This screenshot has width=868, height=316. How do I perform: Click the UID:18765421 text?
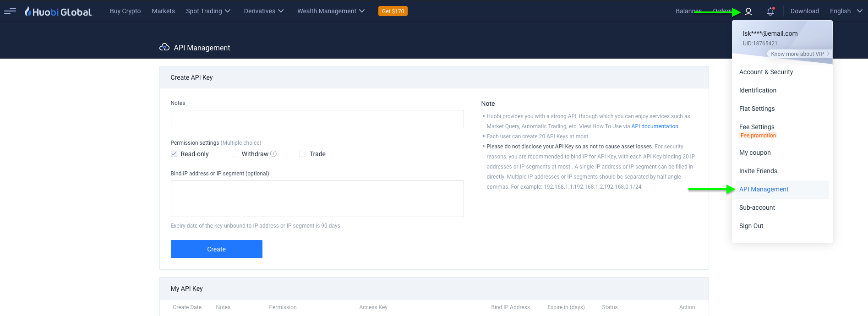[x=760, y=44]
